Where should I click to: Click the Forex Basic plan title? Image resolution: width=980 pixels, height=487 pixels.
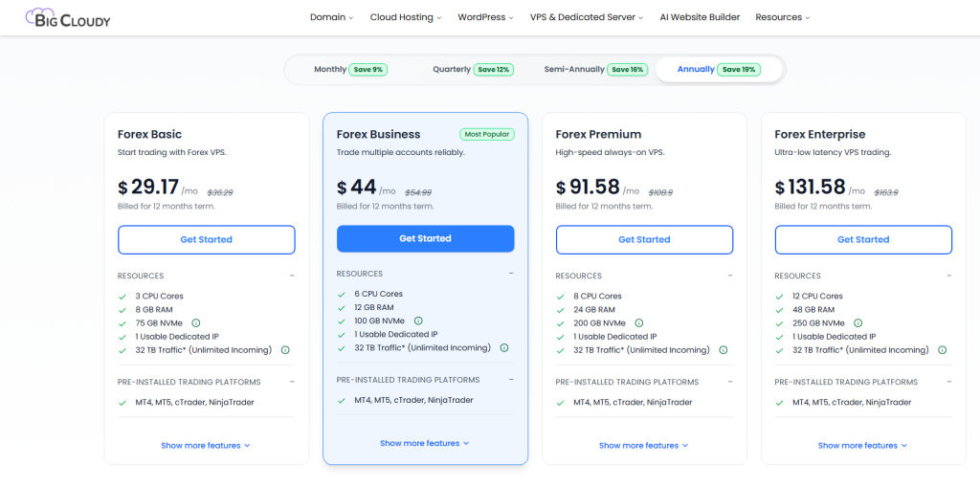click(149, 134)
